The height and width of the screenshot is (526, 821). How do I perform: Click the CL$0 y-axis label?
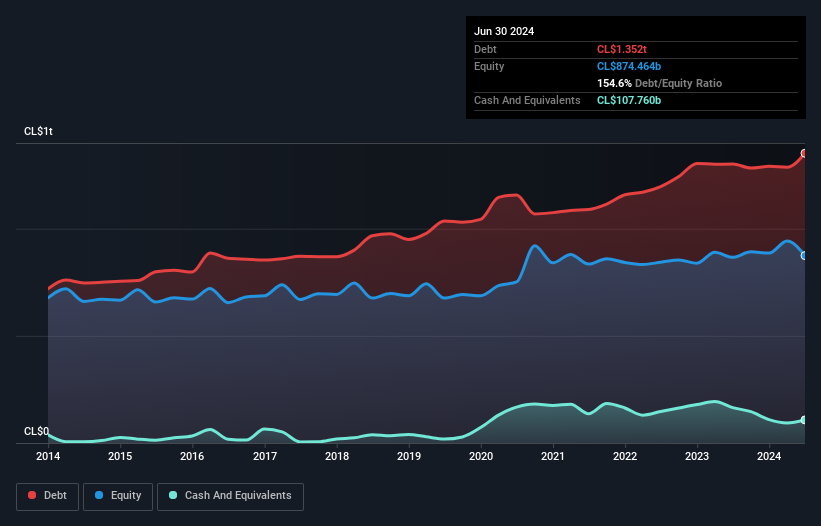37,431
